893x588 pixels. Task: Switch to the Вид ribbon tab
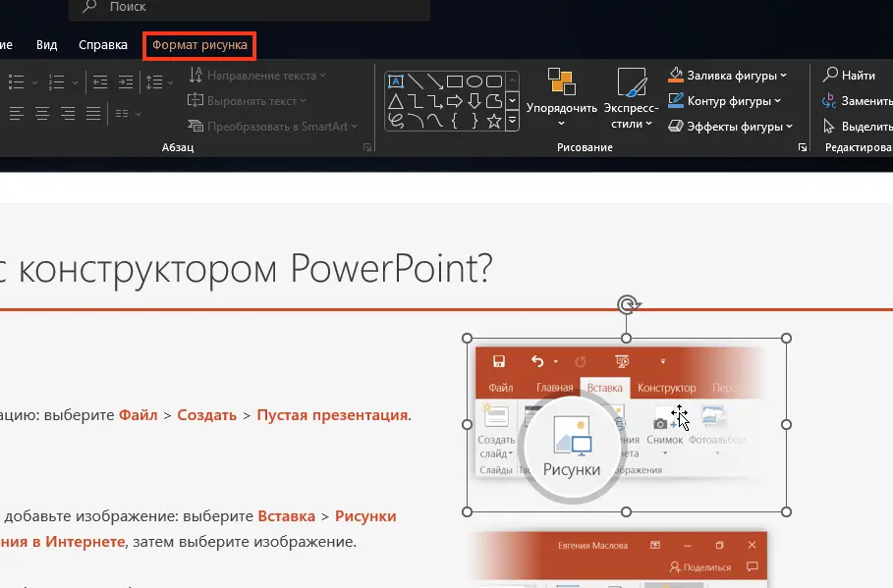(x=47, y=45)
